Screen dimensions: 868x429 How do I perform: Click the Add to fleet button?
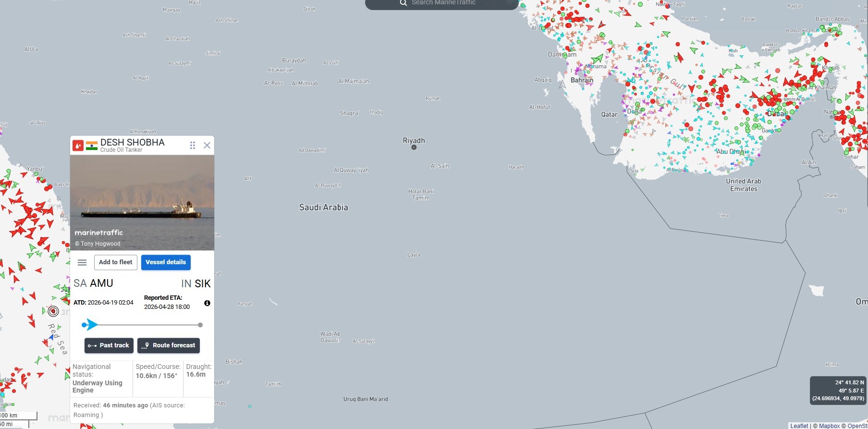pos(116,262)
